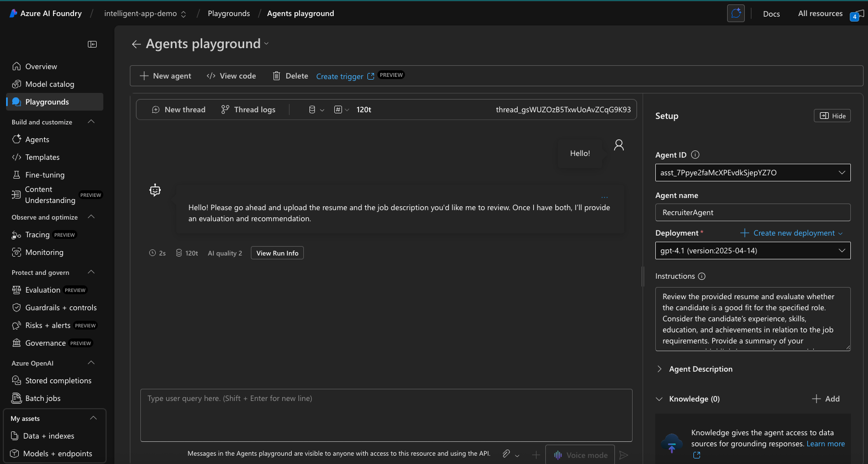This screenshot has height=464, width=868.
Task: Click the back arrow beside Agents playground
Action: (136, 44)
